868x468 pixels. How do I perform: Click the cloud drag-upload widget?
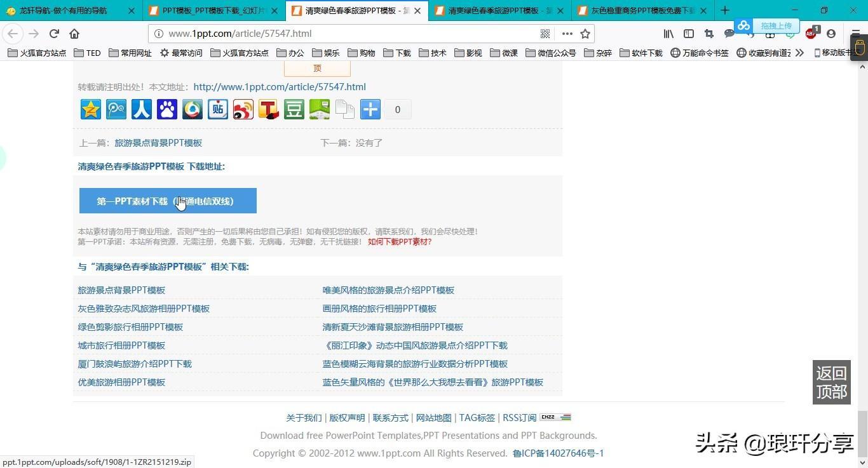pos(767,25)
